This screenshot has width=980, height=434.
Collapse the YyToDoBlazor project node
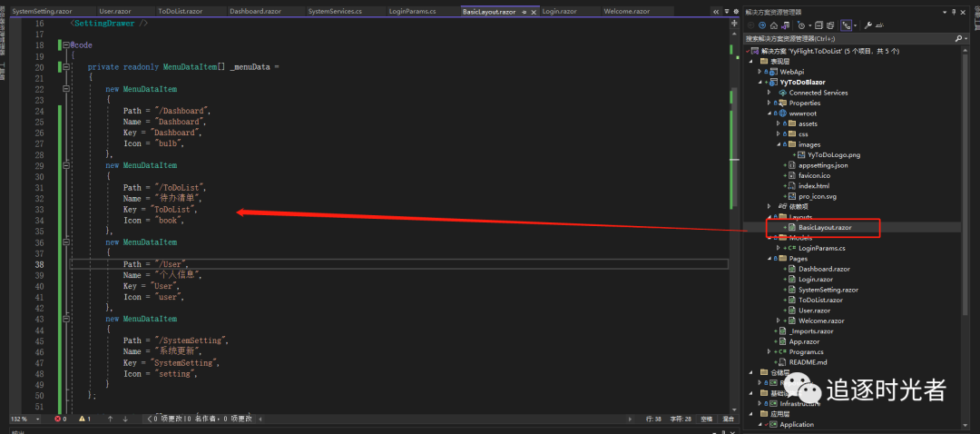760,82
